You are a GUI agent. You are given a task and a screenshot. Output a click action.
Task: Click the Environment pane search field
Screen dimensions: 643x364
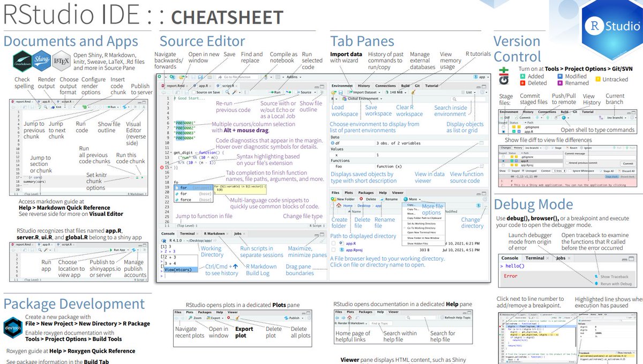[x=468, y=99]
